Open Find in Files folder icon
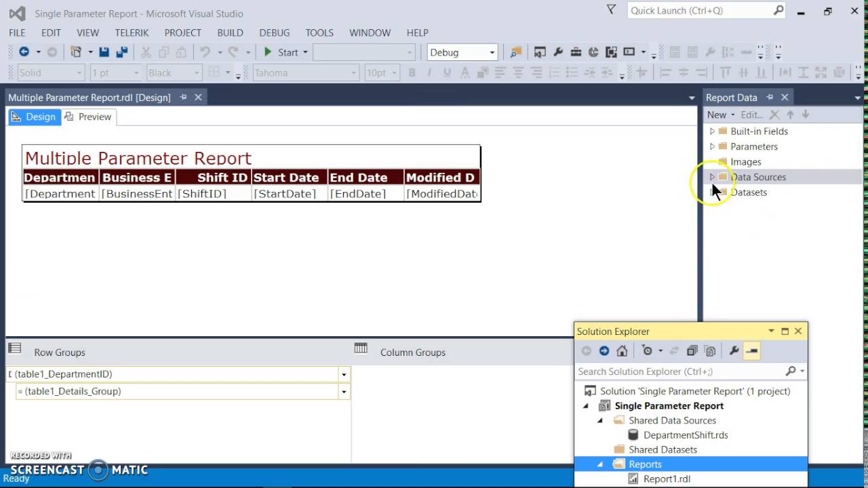Viewport: 868px width, 488px height. pyautogui.click(x=516, y=52)
